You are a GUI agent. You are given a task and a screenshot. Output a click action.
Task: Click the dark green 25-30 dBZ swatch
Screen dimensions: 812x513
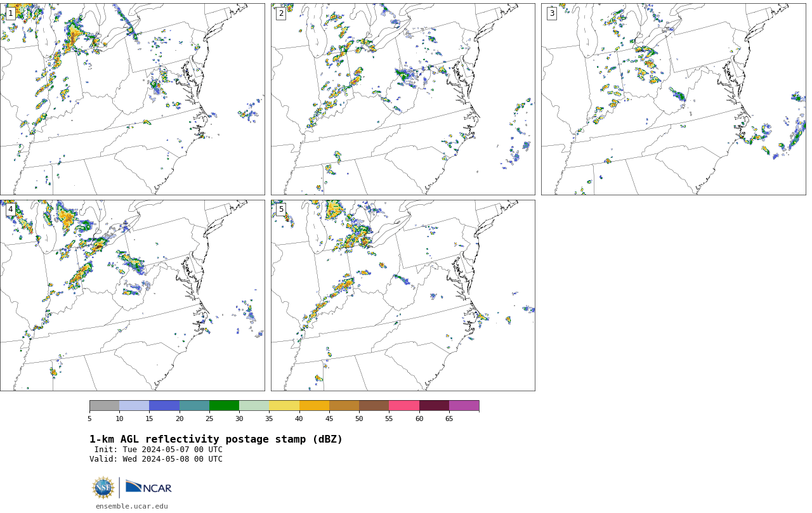[x=224, y=406]
